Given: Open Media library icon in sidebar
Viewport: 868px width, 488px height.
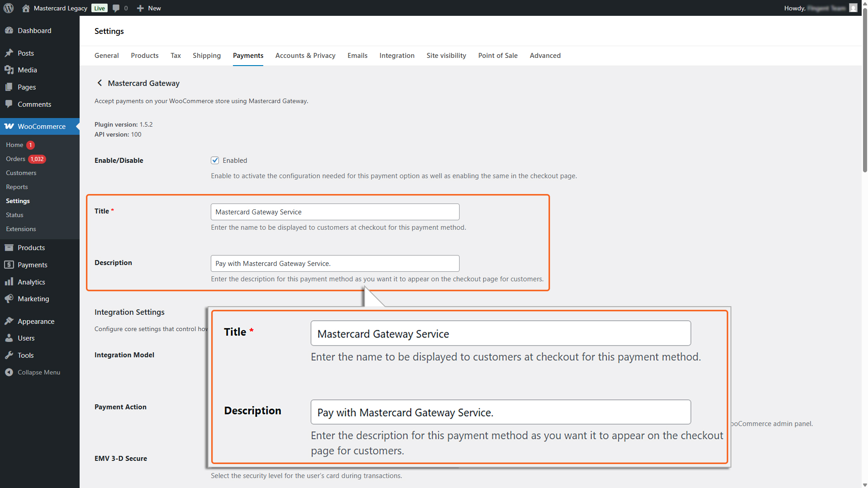Looking at the screenshot, I should [x=9, y=70].
